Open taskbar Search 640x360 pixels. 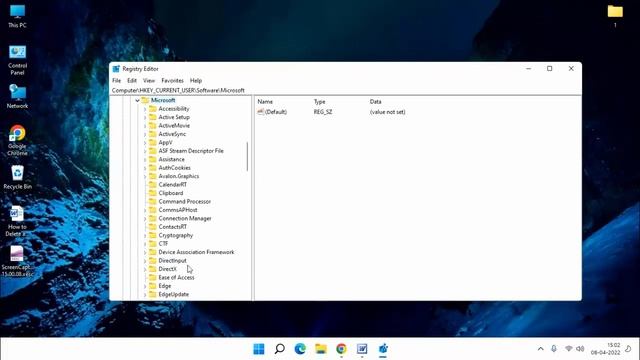tap(280, 349)
